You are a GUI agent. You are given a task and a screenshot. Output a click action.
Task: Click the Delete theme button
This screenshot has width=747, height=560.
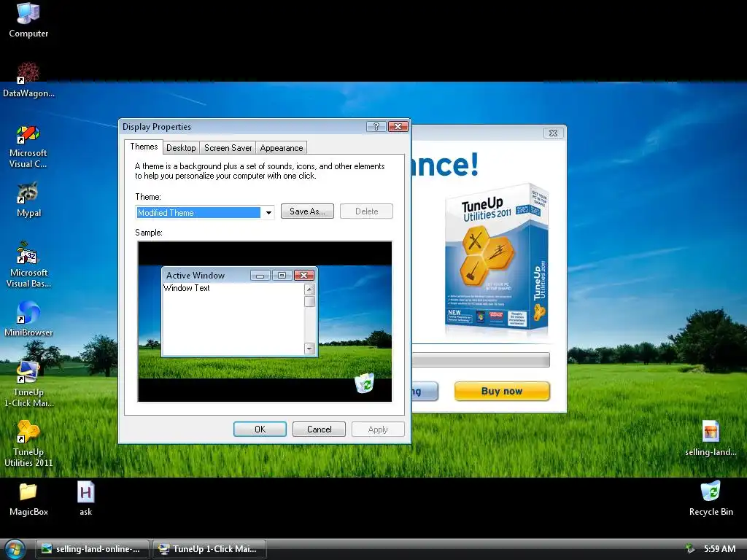[x=366, y=211]
